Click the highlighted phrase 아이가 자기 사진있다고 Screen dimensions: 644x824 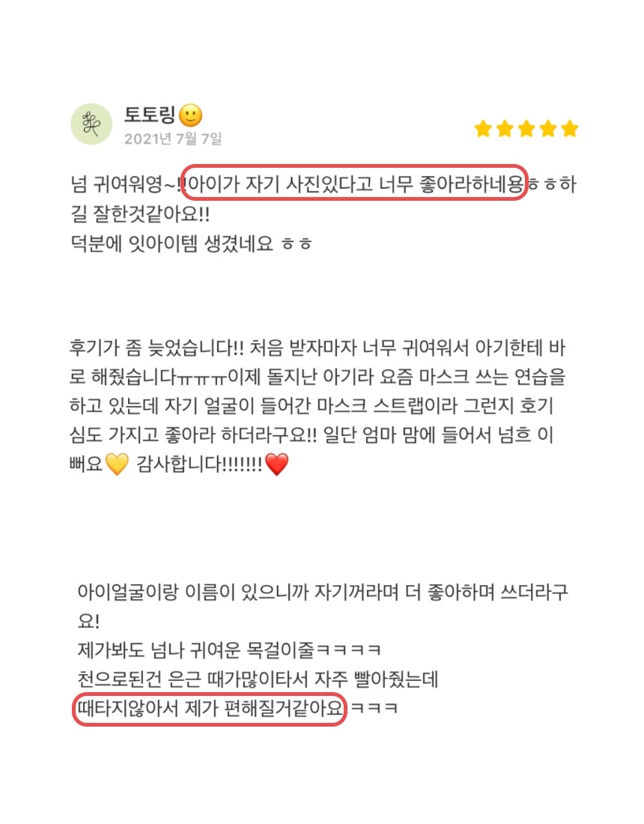[x=281, y=184]
